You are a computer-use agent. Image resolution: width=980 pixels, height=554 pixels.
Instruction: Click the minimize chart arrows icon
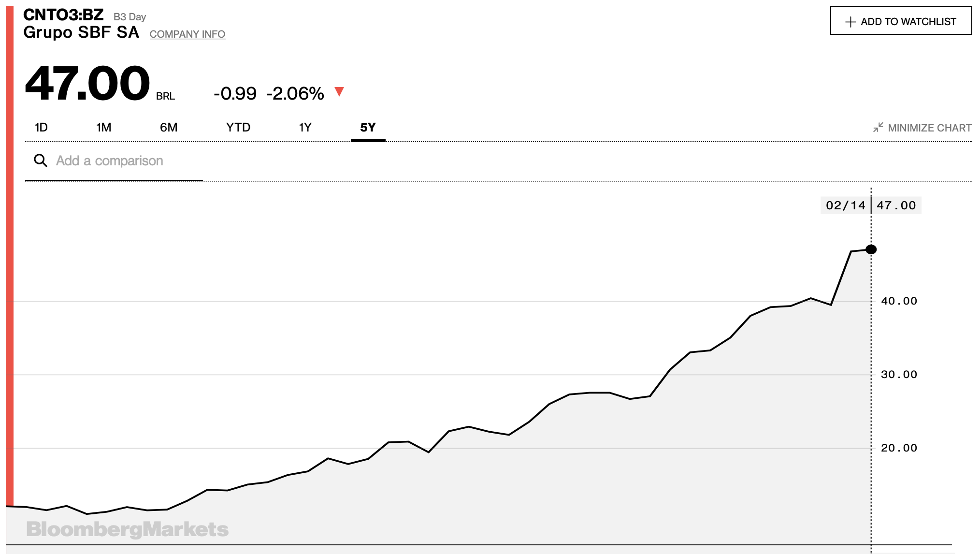click(x=878, y=127)
